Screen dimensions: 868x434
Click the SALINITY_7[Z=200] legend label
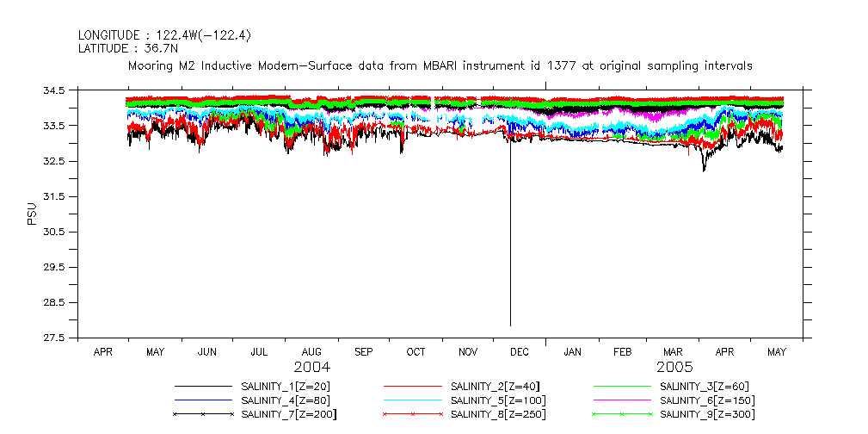click(290, 415)
